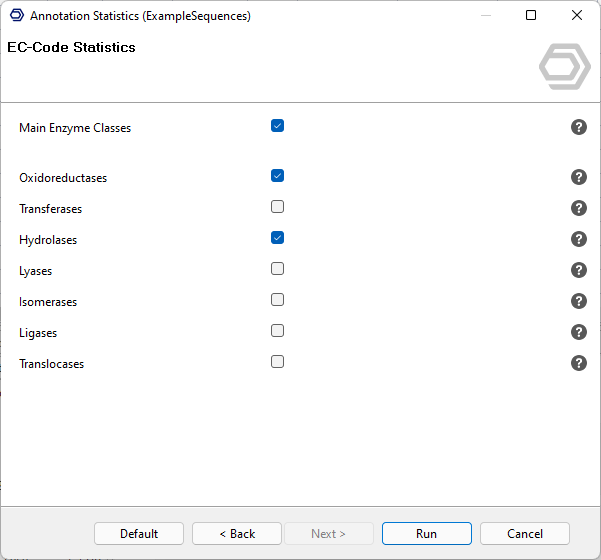Uncheck the Hydrolases checkbox
Viewport: 601px width, 560px height.
[278, 238]
